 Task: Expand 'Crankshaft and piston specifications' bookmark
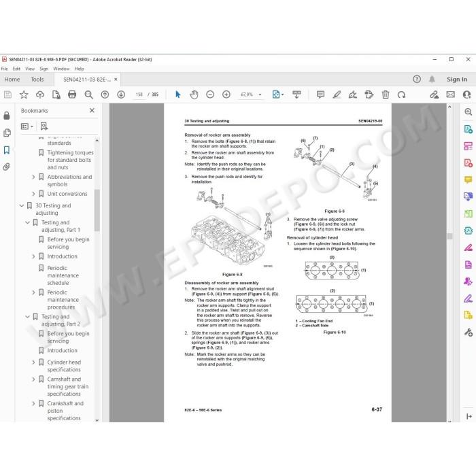33,403
